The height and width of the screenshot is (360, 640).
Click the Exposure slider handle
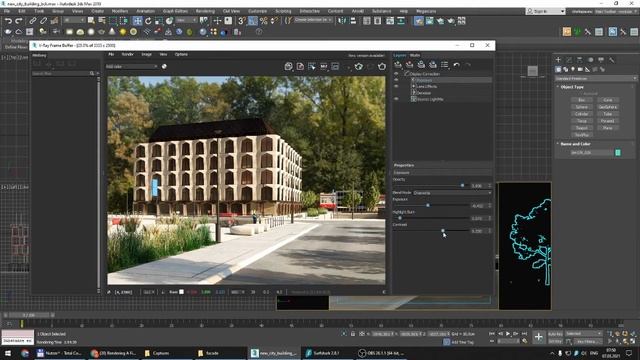point(428,205)
